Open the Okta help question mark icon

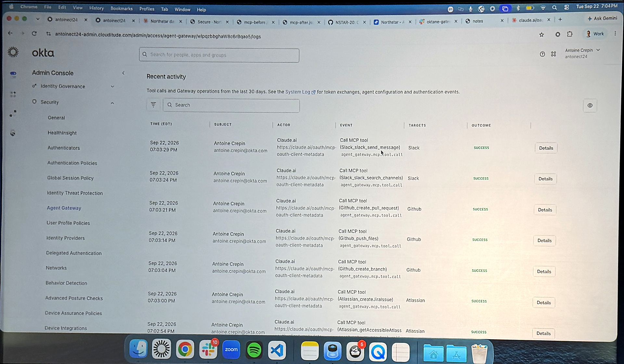(542, 54)
